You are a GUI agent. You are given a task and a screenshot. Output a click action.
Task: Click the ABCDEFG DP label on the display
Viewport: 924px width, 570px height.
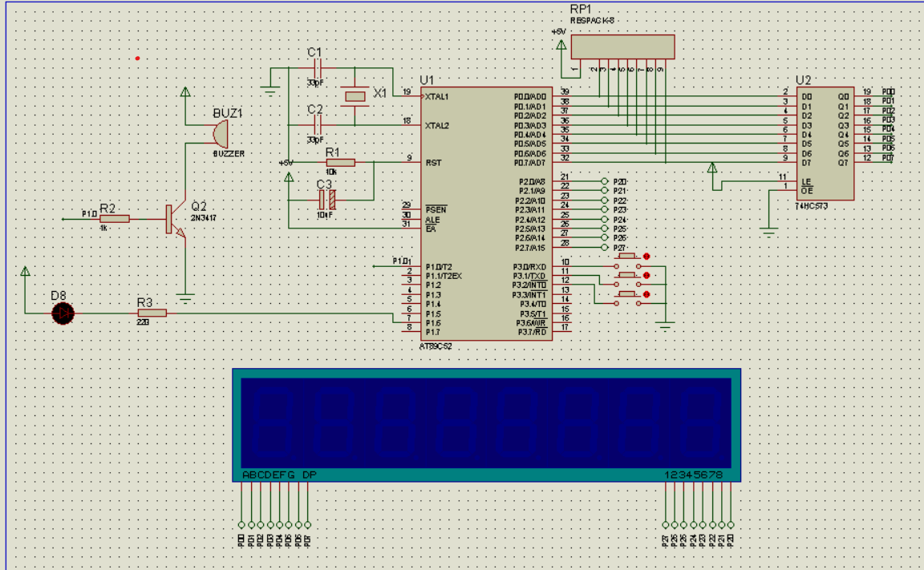(x=279, y=475)
